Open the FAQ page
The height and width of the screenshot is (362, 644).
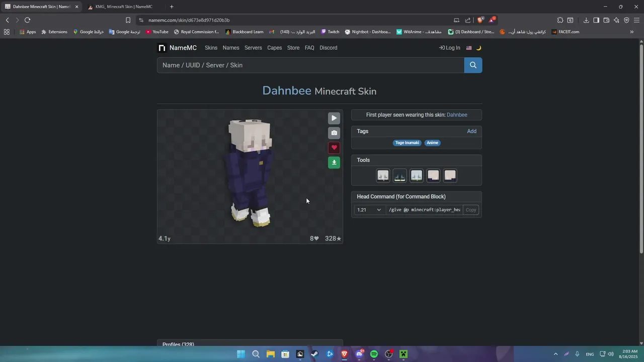click(309, 48)
